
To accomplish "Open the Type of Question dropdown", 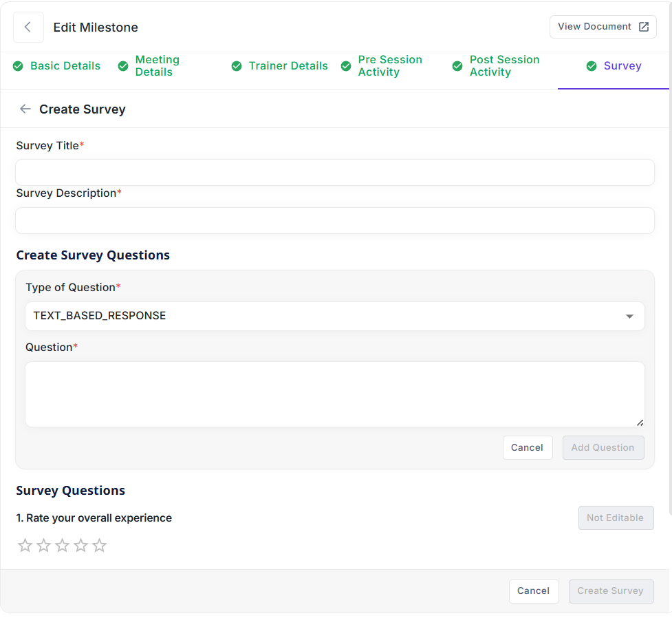I will (x=334, y=316).
